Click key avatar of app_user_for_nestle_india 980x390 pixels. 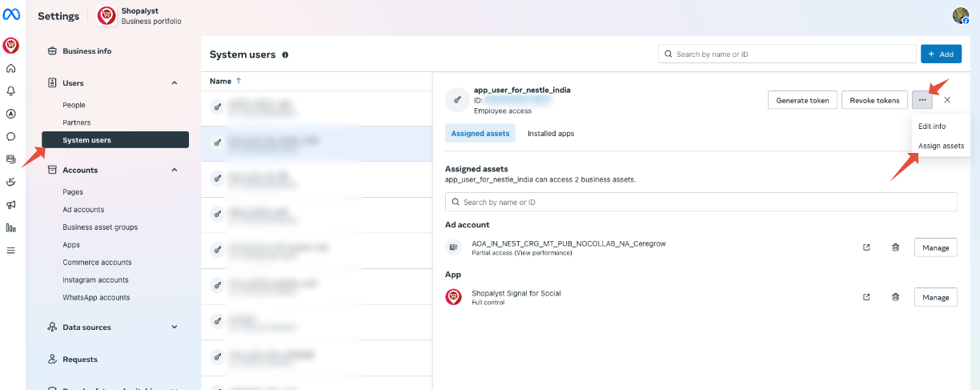point(457,100)
